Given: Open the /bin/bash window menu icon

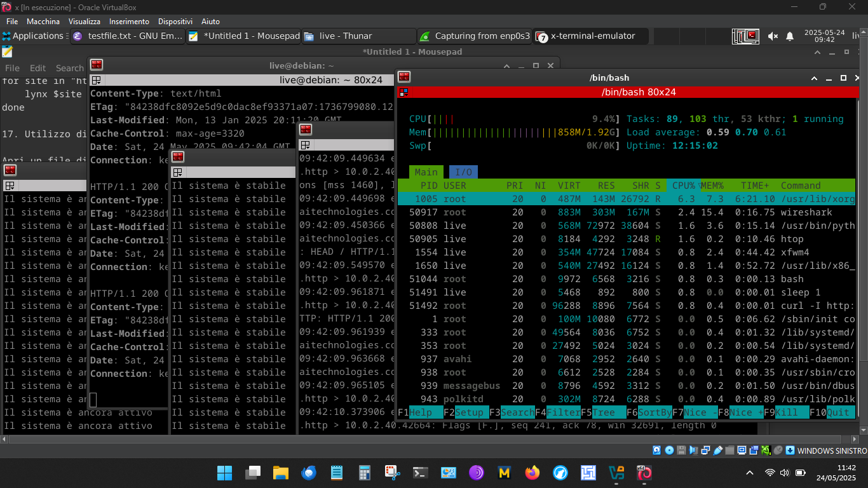Looking at the screenshot, I should 404,78.
